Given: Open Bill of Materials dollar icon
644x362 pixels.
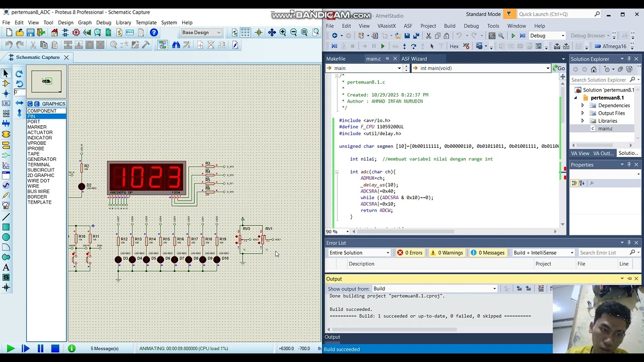Looking at the screenshot, I should coord(119,33).
